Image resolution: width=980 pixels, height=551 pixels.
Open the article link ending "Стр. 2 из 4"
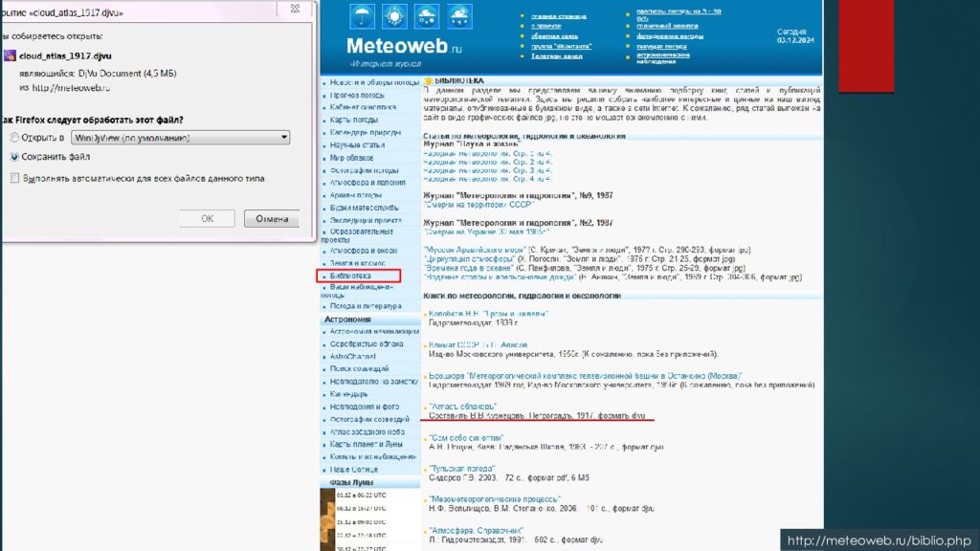[487, 162]
